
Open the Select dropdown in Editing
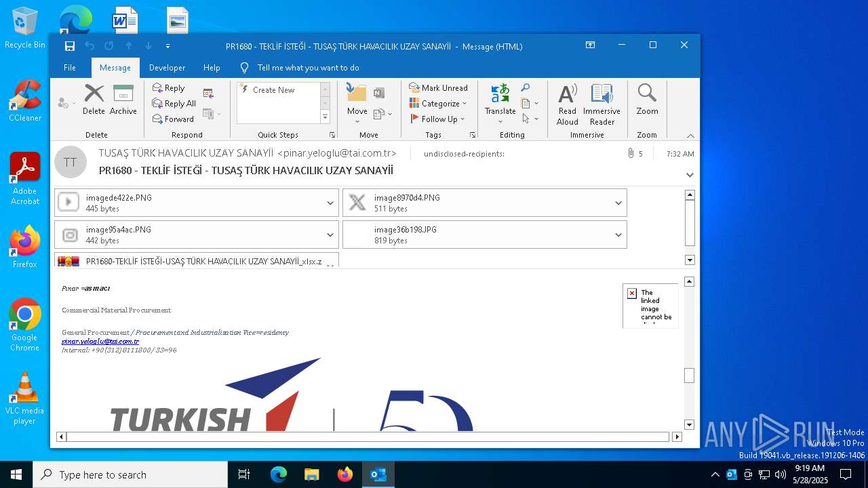(x=530, y=119)
